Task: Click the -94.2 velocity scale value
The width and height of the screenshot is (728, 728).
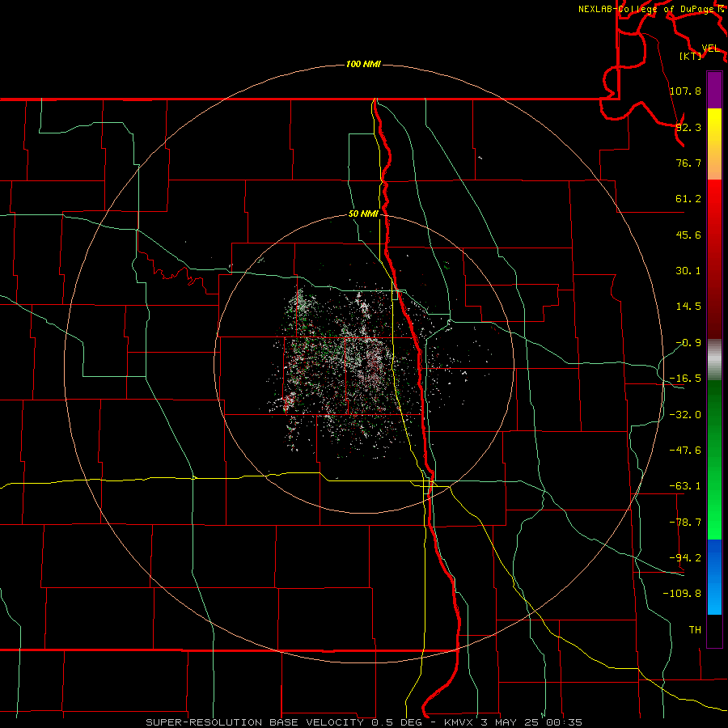Action: click(685, 557)
